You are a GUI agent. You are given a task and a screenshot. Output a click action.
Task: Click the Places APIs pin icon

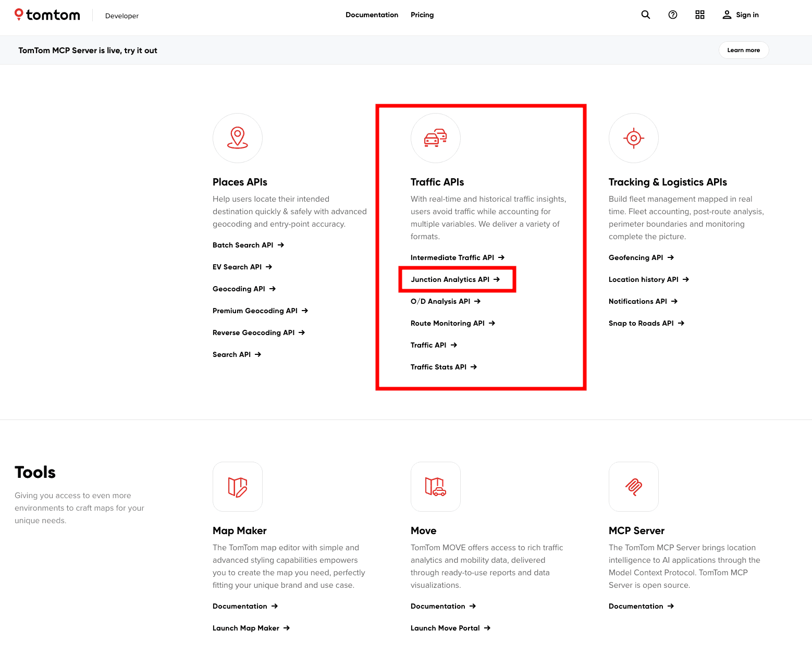(238, 138)
